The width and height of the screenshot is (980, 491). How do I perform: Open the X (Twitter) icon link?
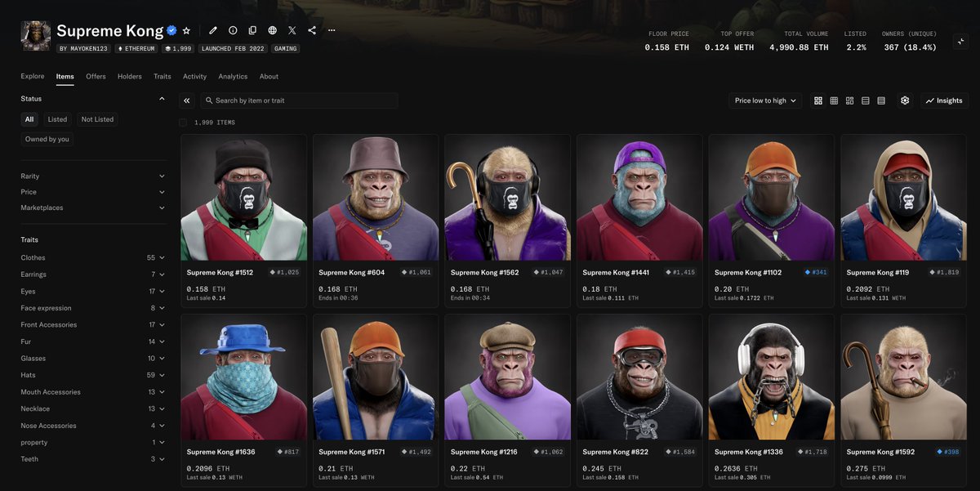click(292, 30)
